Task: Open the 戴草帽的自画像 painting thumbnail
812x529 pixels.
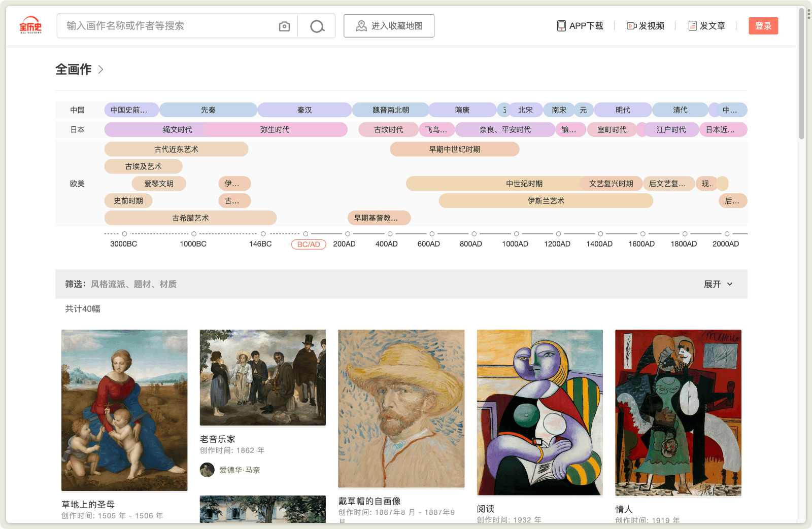Action: (x=401, y=408)
